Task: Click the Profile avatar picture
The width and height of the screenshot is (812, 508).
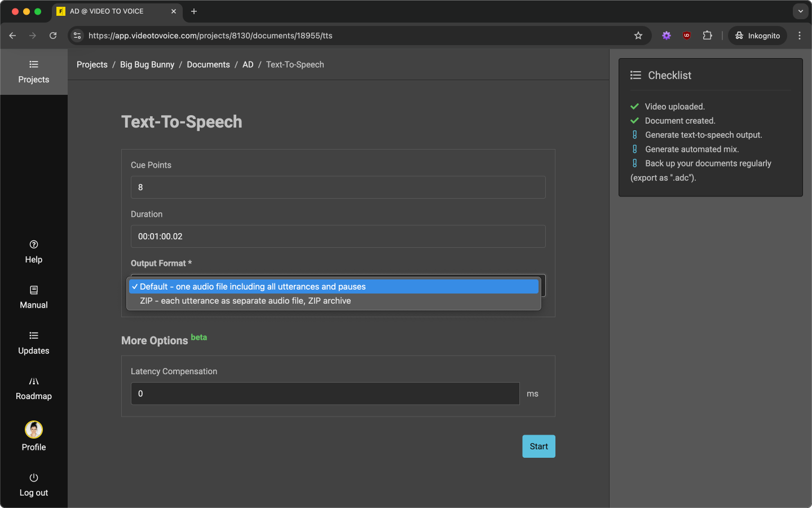Action: (x=34, y=430)
